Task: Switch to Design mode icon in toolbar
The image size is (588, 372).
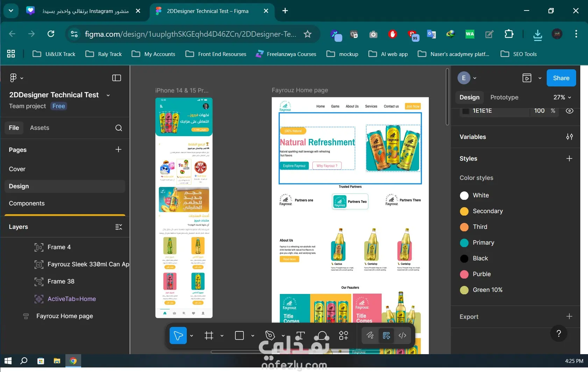Action: tap(387, 336)
